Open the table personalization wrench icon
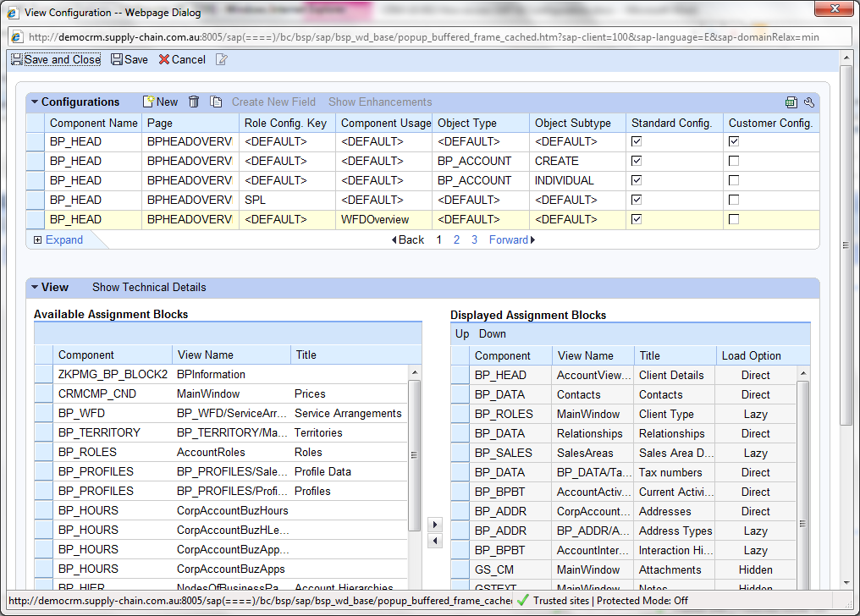 click(x=809, y=102)
